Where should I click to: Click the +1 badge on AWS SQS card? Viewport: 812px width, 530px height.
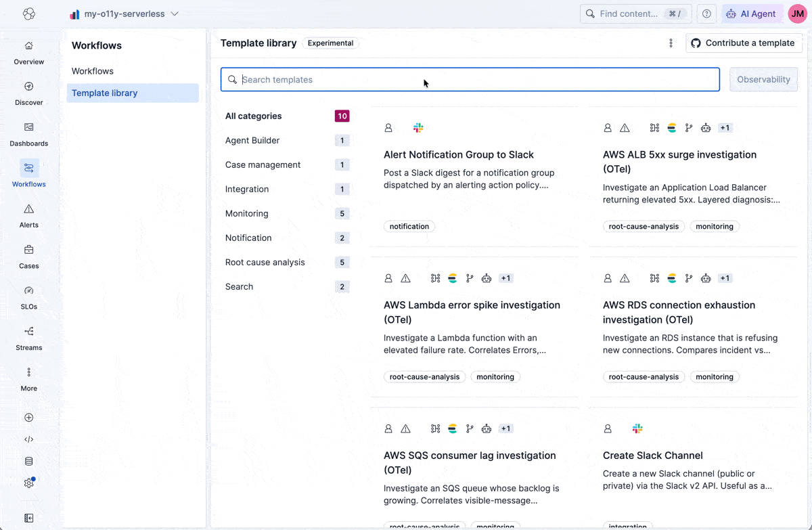pyautogui.click(x=505, y=428)
